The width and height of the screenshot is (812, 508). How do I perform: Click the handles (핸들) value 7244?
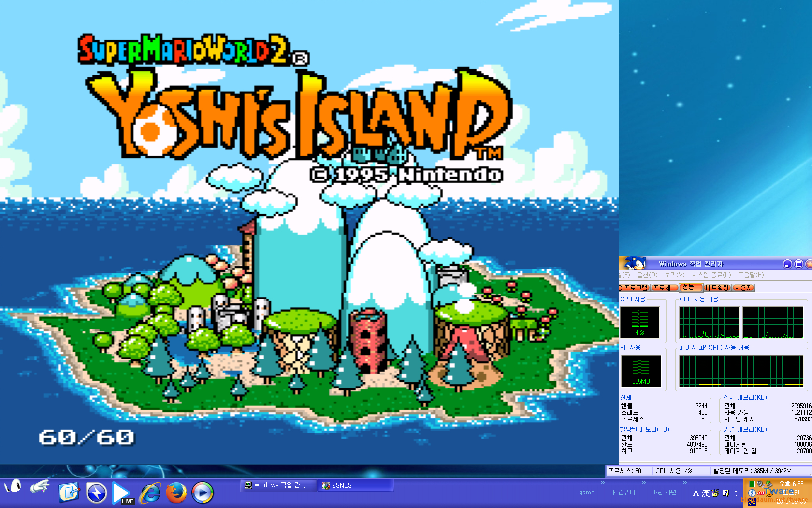tap(701, 406)
